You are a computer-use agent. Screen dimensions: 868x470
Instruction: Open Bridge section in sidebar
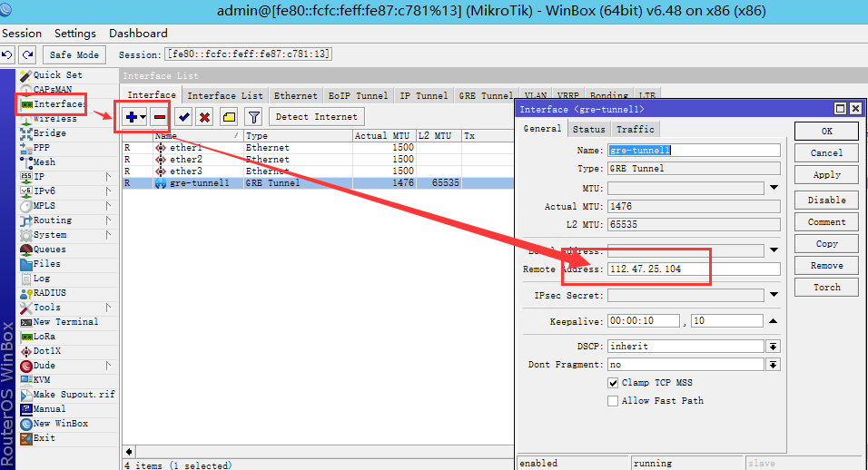pos(49,132)
